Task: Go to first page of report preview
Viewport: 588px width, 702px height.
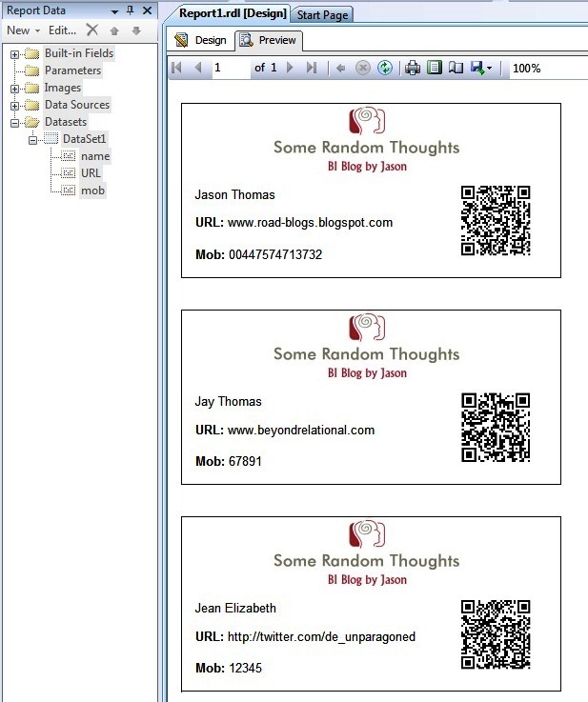Action: coord(177,68)
